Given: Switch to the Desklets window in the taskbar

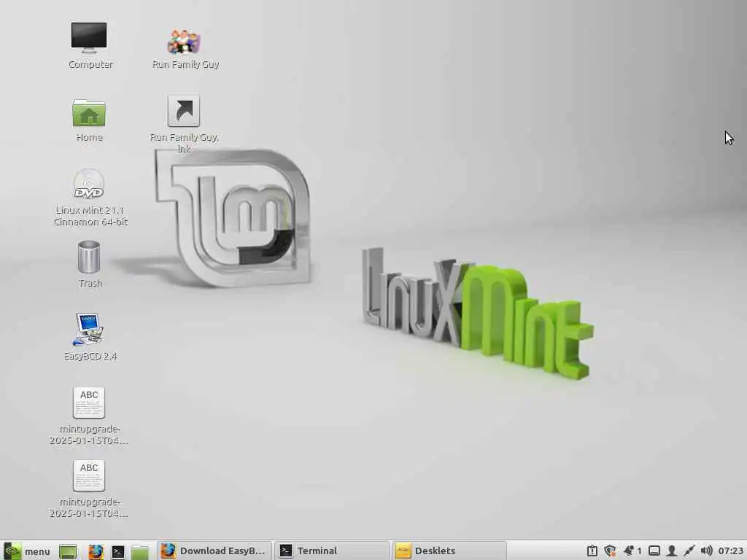Looking at the screenshot, I should [x=449, y=551].
